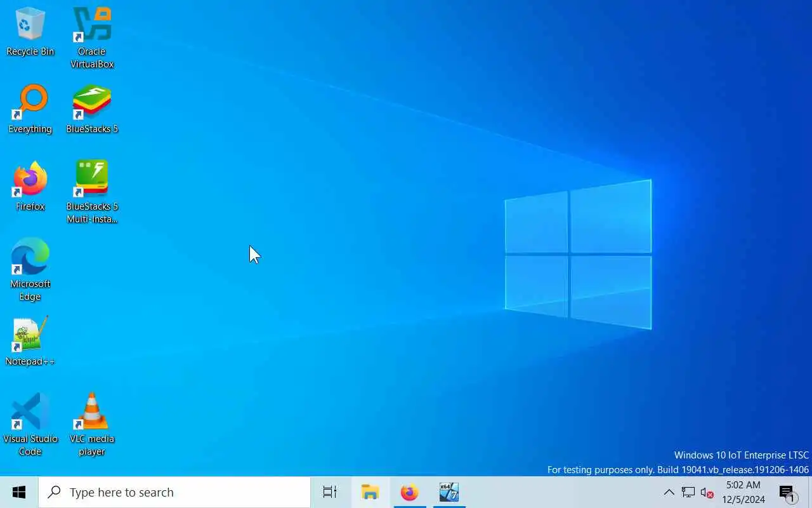Switch to Firefox on the taskbar
Screen dimensions: 812x508
[x=410, y=492]
